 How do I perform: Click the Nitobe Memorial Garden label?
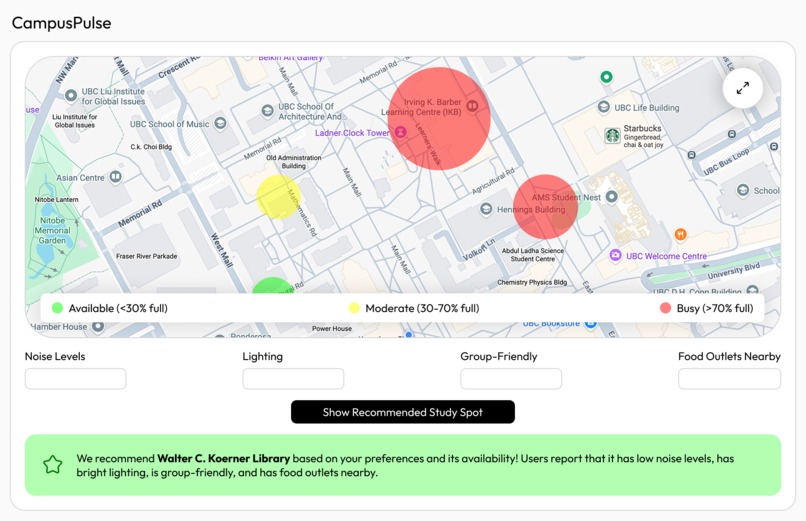tap(52, 230)
